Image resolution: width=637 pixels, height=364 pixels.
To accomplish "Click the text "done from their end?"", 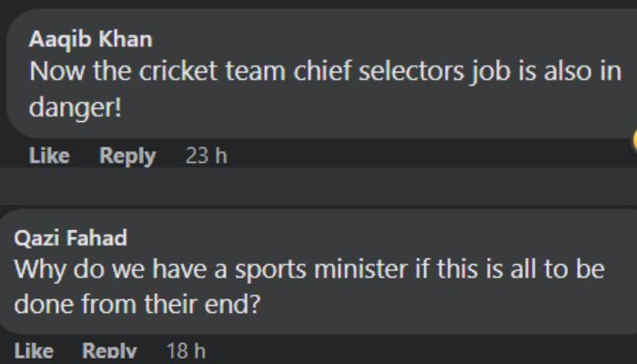I will coord(136,304).
